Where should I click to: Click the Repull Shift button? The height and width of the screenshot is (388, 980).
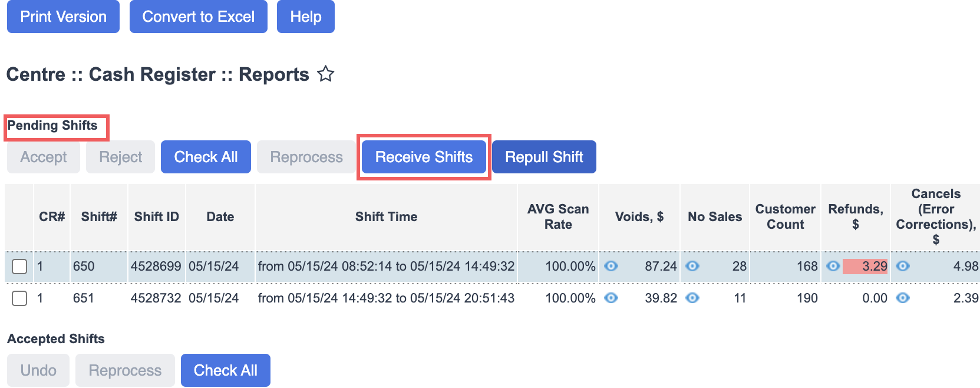544,157
